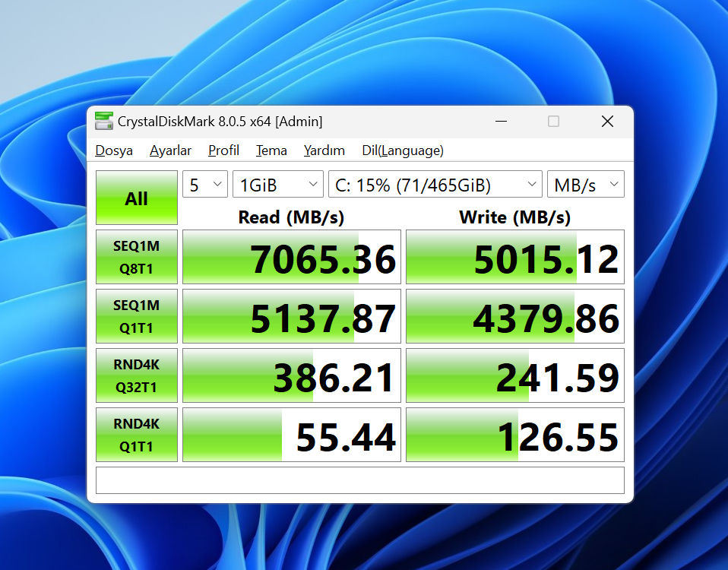The image size is (728, 570).
Task: Open the Ayarlar menu
Action: (x=170, y=150)
